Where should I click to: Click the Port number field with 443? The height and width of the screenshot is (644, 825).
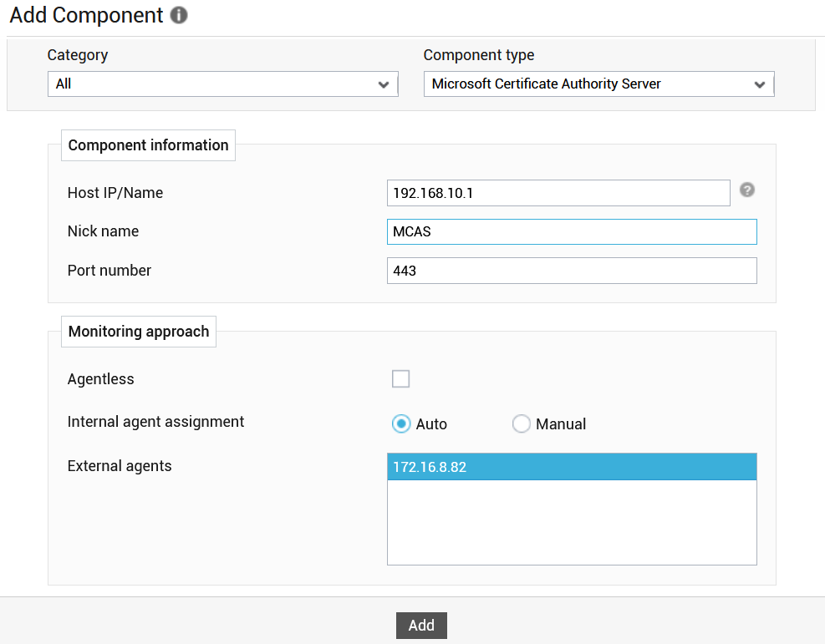click(572, 271)
